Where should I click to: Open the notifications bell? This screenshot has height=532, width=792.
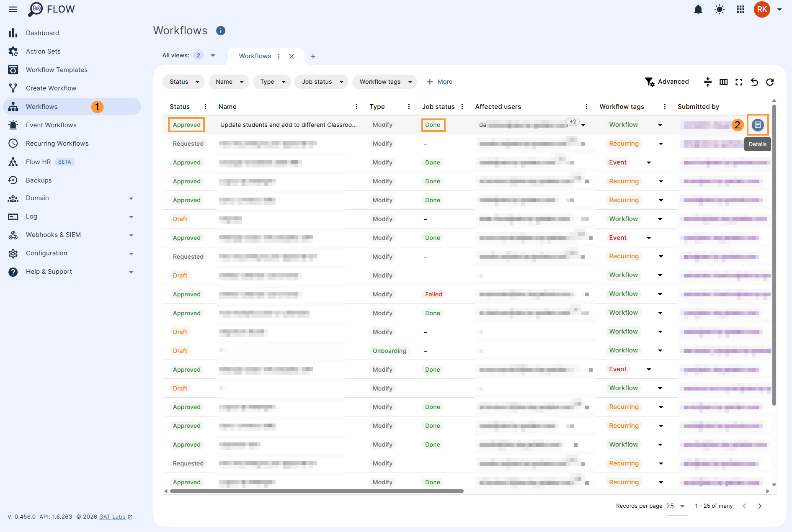pyautogui.click(x=698, y=9)
